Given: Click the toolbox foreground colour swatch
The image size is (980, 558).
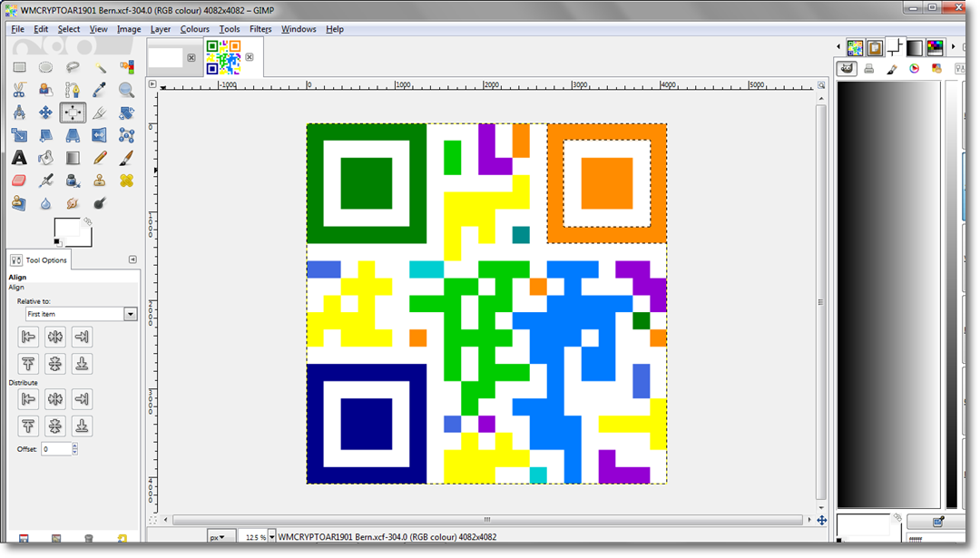Looking at the screenshot, I should pyautogui.click(x=66, y=228).
